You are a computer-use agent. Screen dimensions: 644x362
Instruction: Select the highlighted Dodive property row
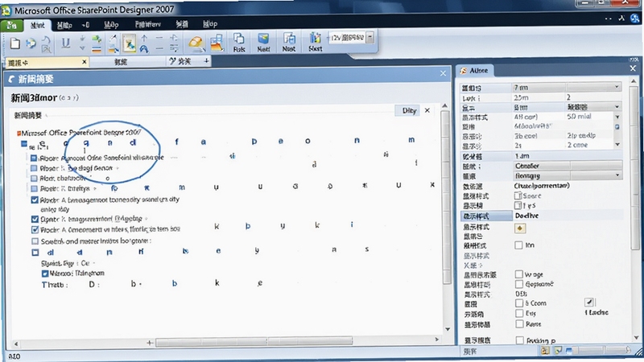click(541, 216)
